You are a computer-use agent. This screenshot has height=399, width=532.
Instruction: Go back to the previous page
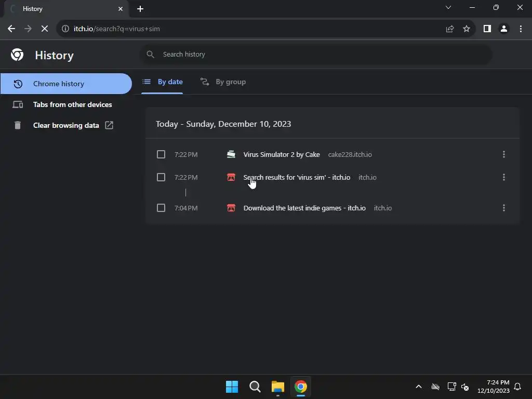(11, 29)
